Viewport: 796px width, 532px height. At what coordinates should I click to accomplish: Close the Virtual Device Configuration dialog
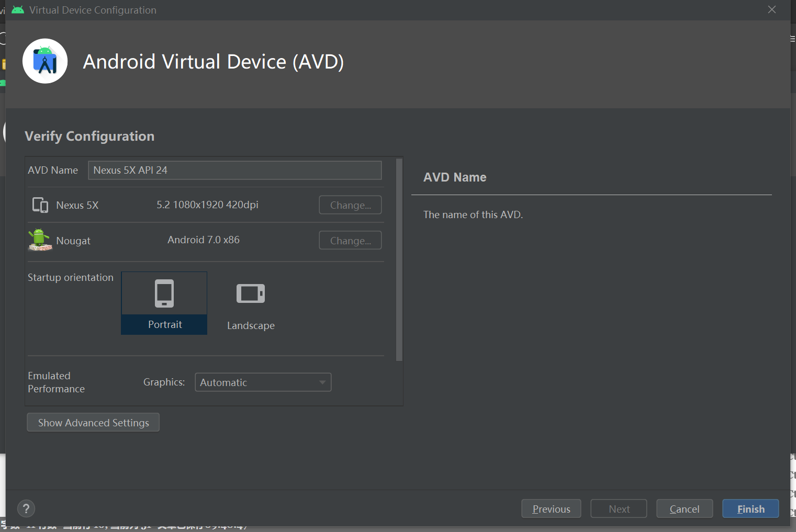tap(772, 10)
